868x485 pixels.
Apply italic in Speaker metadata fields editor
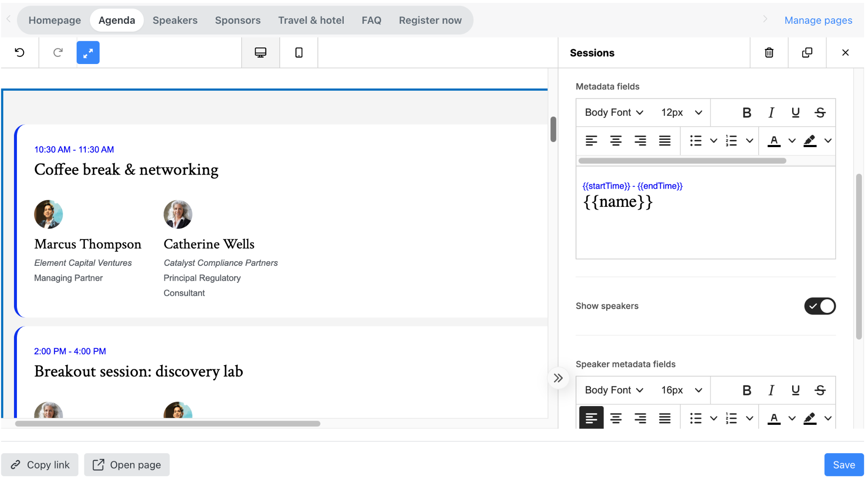(x=771, y=390)
